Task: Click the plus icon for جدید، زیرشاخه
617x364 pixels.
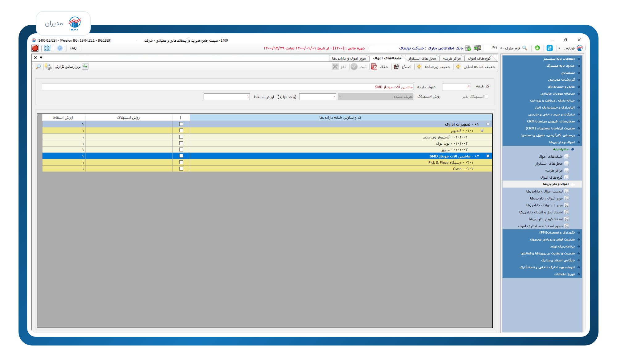Action: point(419,67)
